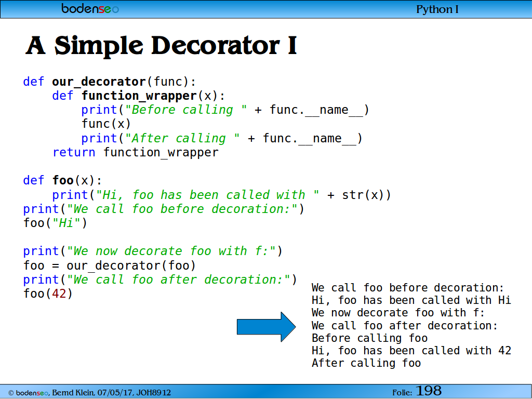Image resolution: width=532 pixels, height=399 pixels.
Task: Click the slide number 198 in footer
Action: (x=429, y=391)
